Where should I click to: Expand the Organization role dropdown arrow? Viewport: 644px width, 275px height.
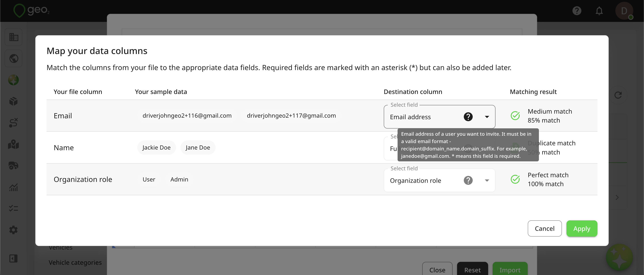[487, 180]
